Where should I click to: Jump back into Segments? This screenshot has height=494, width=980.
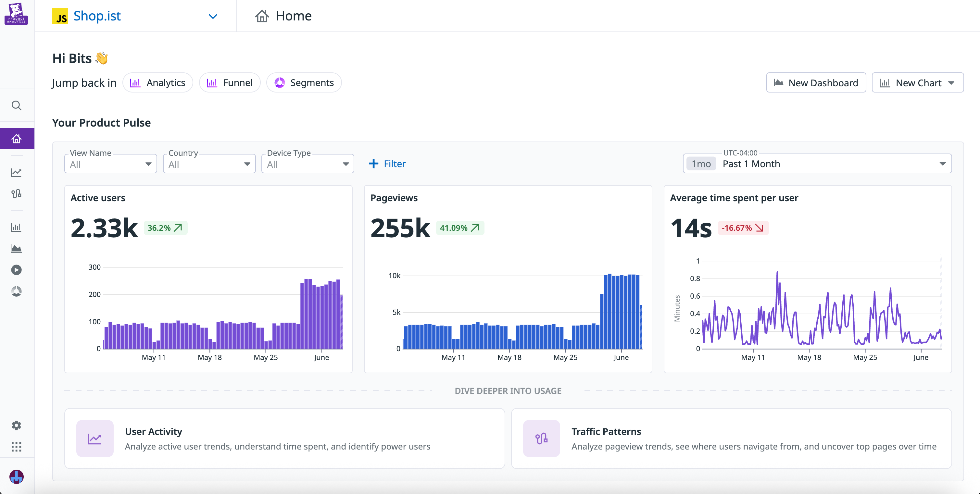coord(304,82)
